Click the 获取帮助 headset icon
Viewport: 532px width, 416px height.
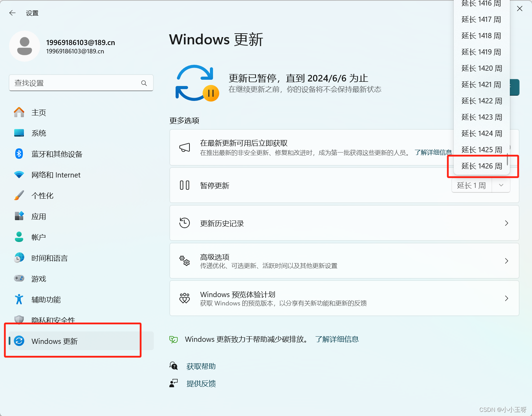point(174,366)
